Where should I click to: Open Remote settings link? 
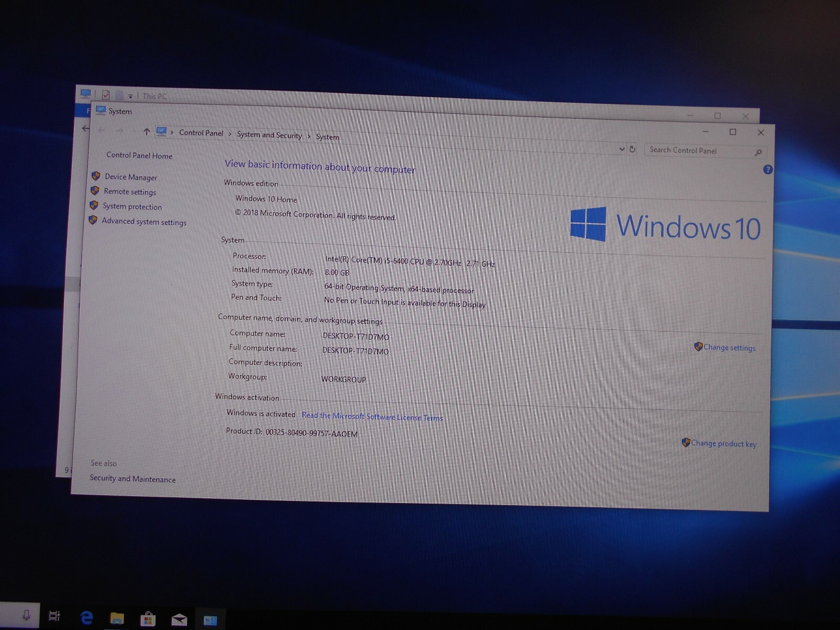[x=130, y=192]
